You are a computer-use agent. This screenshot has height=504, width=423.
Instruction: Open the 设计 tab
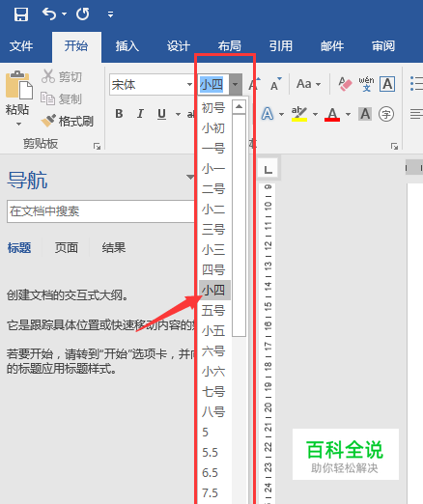pos(179,46)
